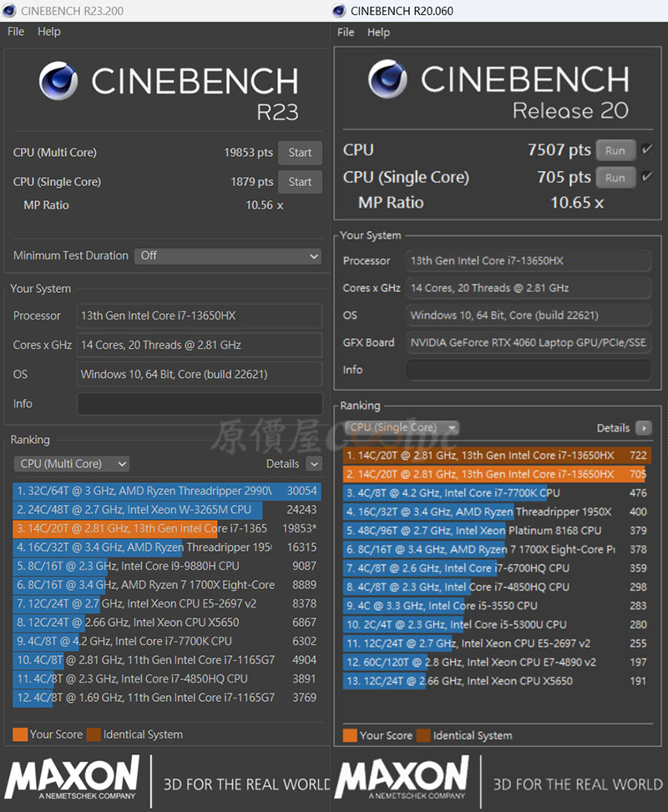
Task: Start the CPU (Single Core) test in R23
Action: point(300,182)
